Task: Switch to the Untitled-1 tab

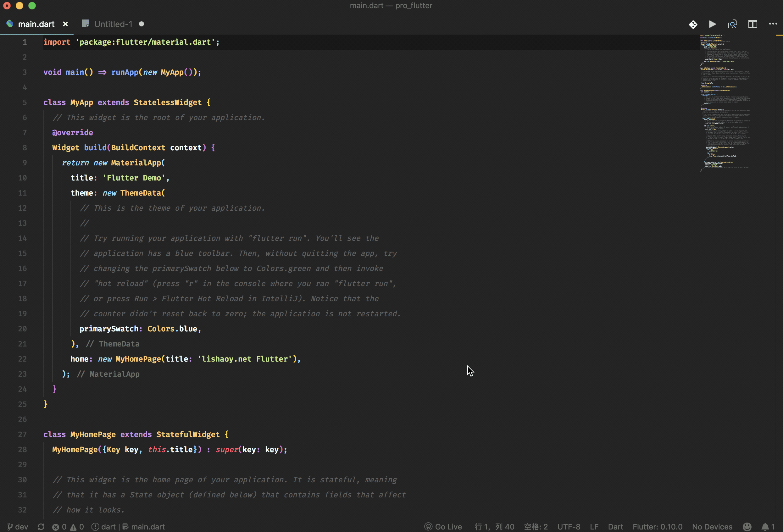Action: click(x=113, y=24)
